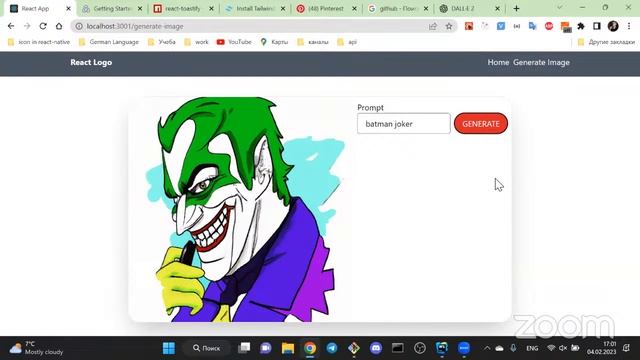Open the Другие закладки folder

606,42
